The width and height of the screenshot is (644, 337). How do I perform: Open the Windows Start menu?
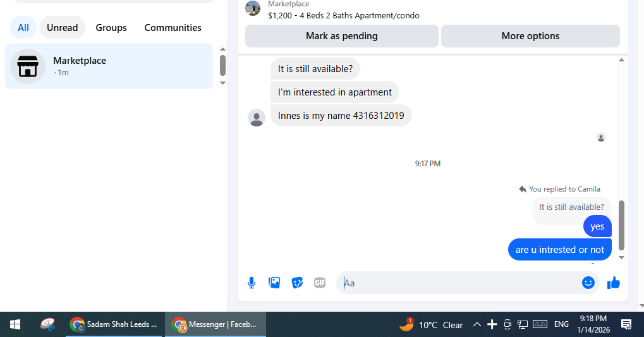coord(15,325)
